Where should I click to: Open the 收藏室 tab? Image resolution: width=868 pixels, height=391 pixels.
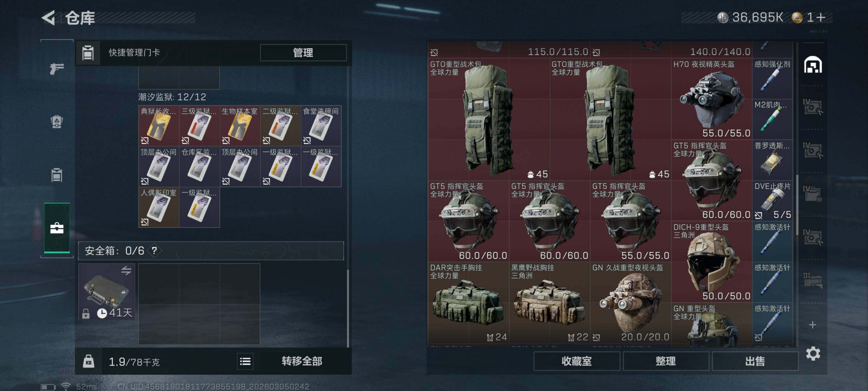577,361
